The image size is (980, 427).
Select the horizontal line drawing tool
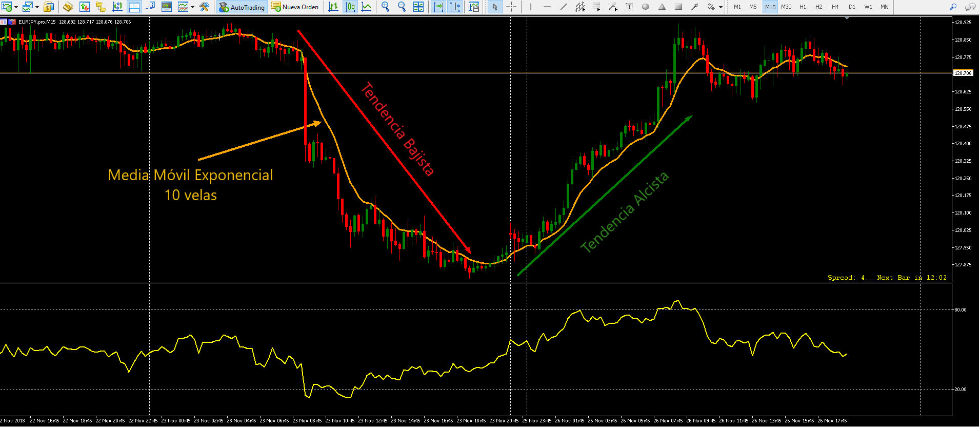tap(547, 7)
